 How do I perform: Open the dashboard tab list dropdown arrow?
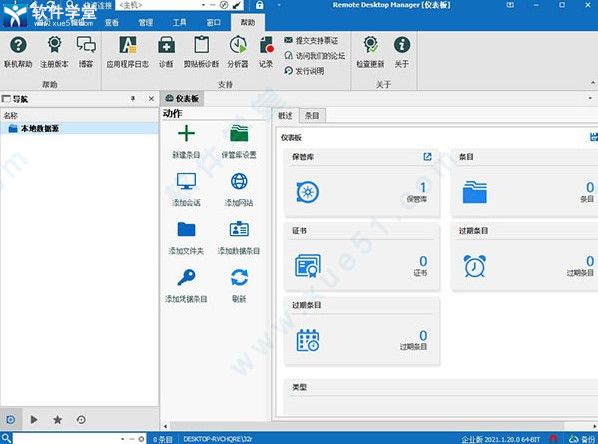coord(590,98)
